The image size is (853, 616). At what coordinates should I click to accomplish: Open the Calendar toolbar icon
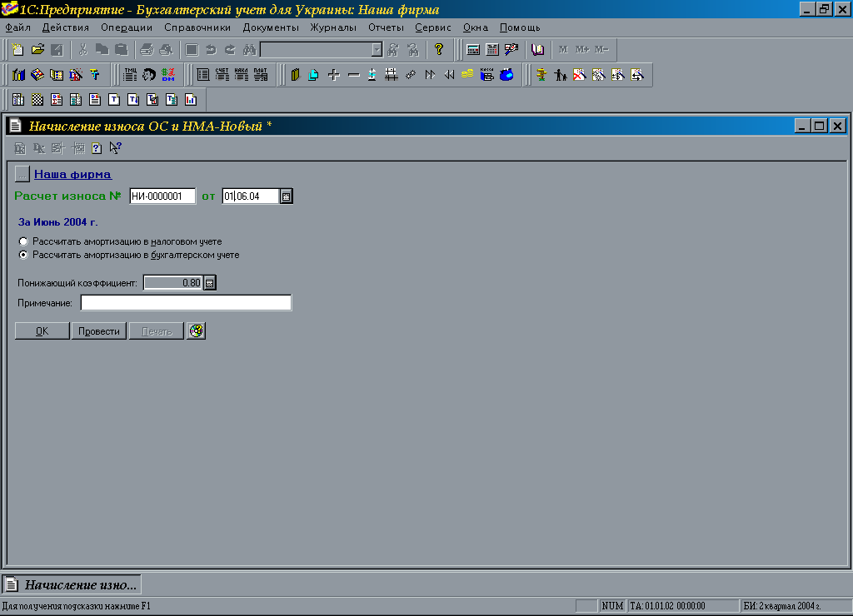click(492, 49)
